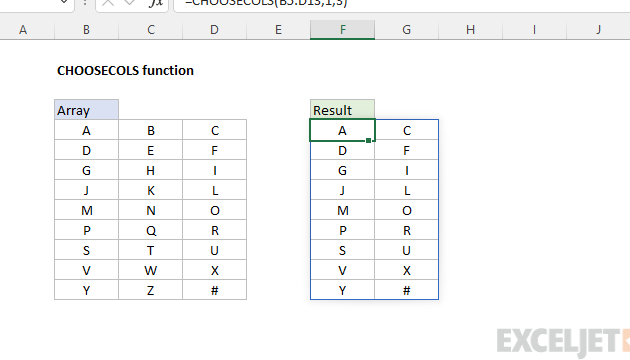Select column header H

tap(470, 30)
